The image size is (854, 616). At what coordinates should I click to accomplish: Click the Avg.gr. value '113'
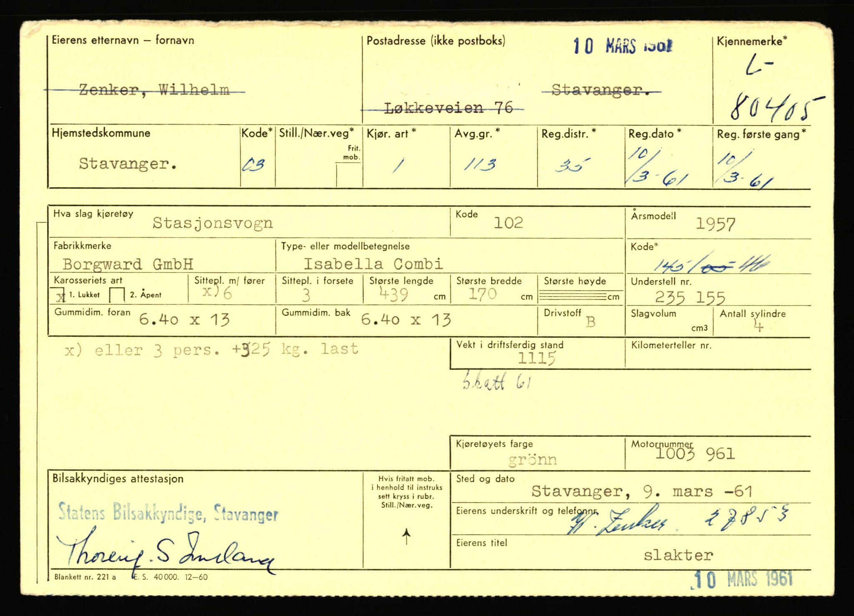pyautogui.click(x=480, y=165)
